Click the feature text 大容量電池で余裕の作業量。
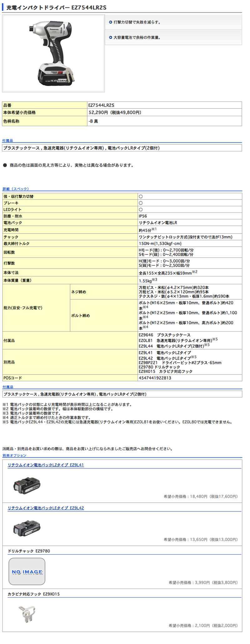 pos(137,38)
